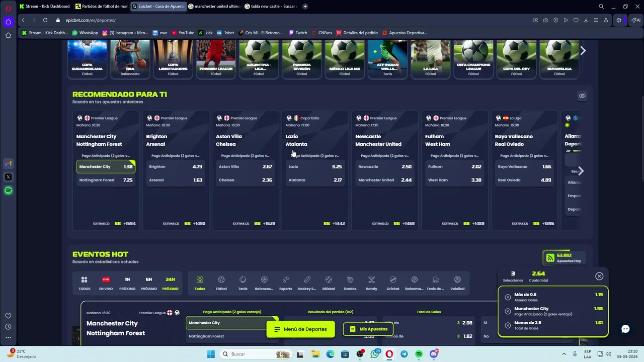Image resolution: width=644 pixels, height=362 pixels.
Task: Open the UEFA Champions League category thumbnail
Action: (x=473, y=59)
